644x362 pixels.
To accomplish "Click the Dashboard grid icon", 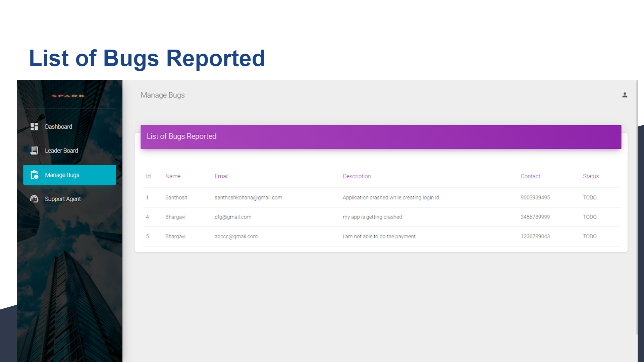I will 34,127.
